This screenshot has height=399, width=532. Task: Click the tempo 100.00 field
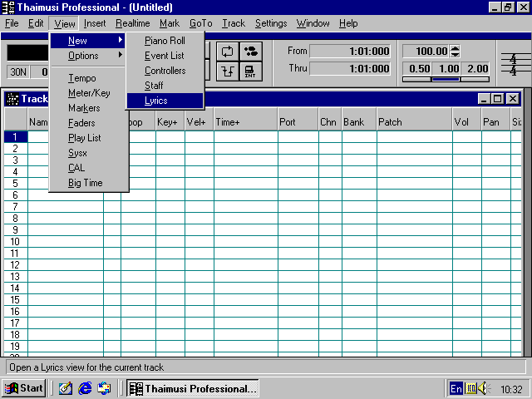point(426,52)
